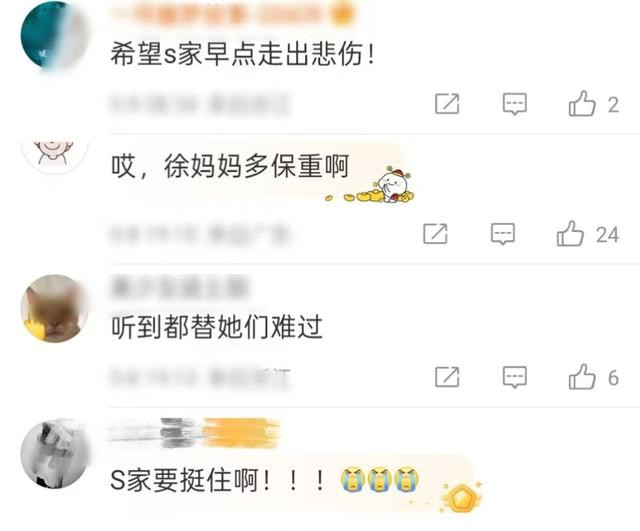This screenshot has width=640, height=531.
Task: Tap comment bubble on '听到都替她们难过'
Action: tap(515, 377)
